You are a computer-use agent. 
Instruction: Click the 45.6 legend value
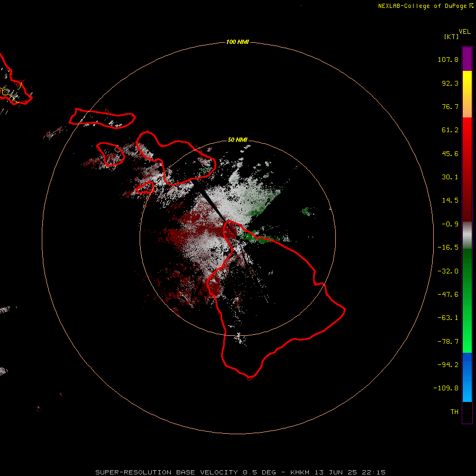tap(450, 153)
